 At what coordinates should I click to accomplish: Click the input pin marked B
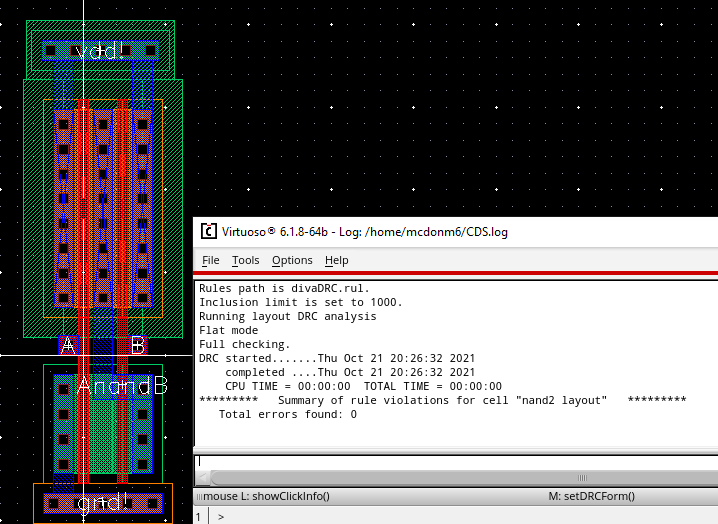pyautogui.click(x=138, y=346)
